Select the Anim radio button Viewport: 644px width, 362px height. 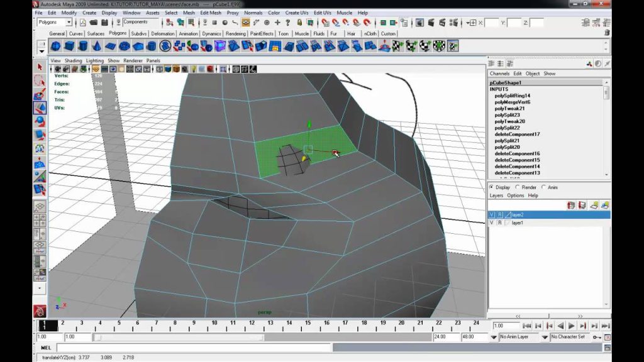tap(543, 187)
